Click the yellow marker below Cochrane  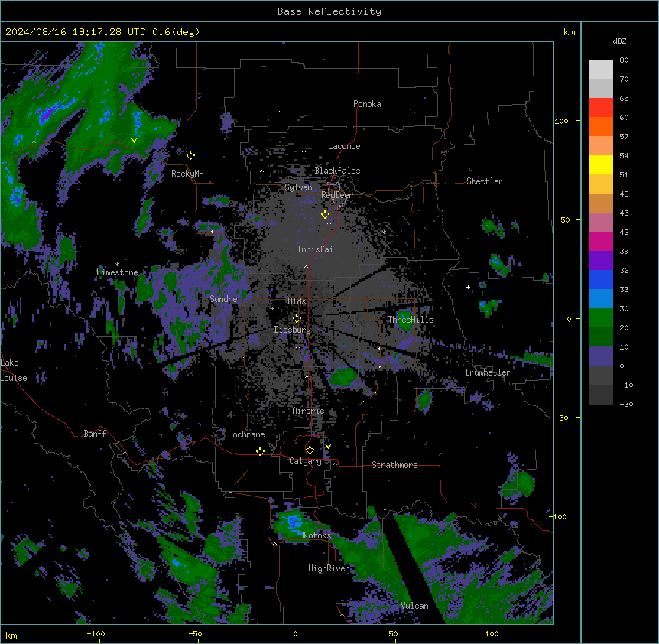click(x=260, y=451)
